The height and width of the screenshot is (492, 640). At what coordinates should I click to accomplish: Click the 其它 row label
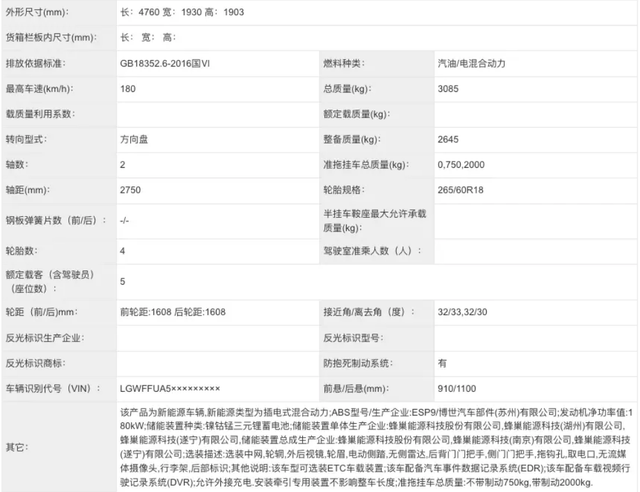tap(19, 446)
